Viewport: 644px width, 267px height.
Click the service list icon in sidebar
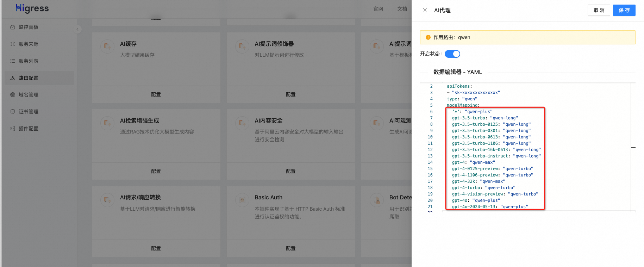tap(13, 61)
